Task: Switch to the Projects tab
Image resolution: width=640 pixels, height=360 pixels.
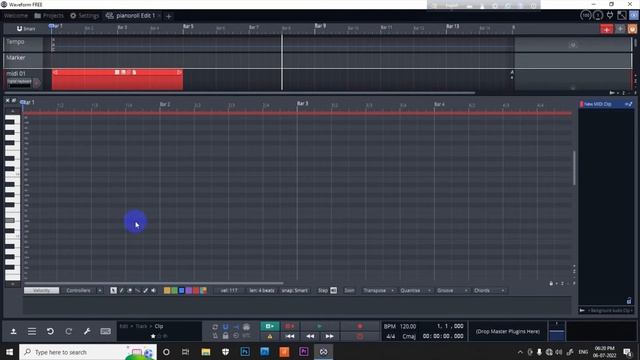Action: click(x=49, y=16)
